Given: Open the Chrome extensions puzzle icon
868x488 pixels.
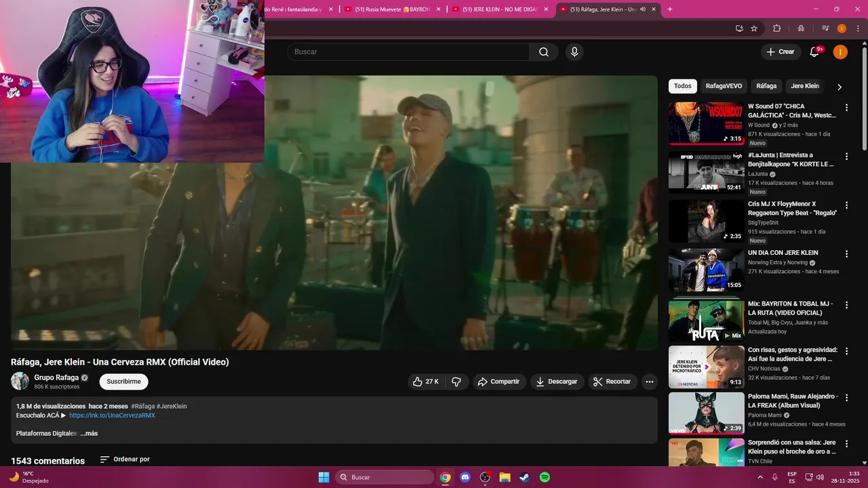Looking at the screenshot, I should coord(777,28).
